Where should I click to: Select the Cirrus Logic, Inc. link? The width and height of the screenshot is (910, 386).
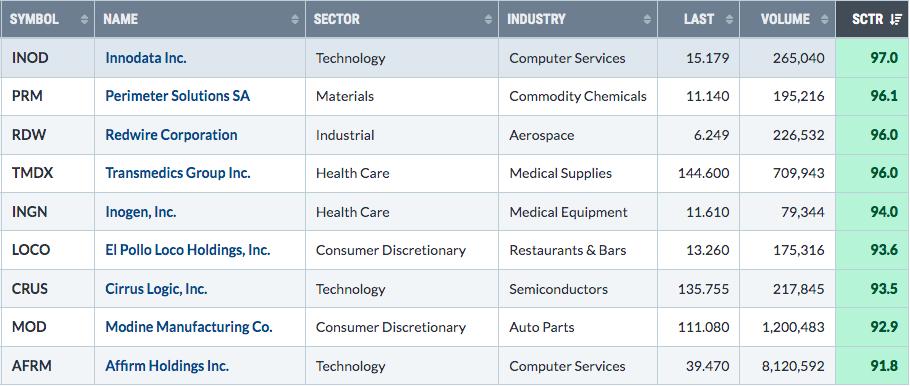pos(156,289)
